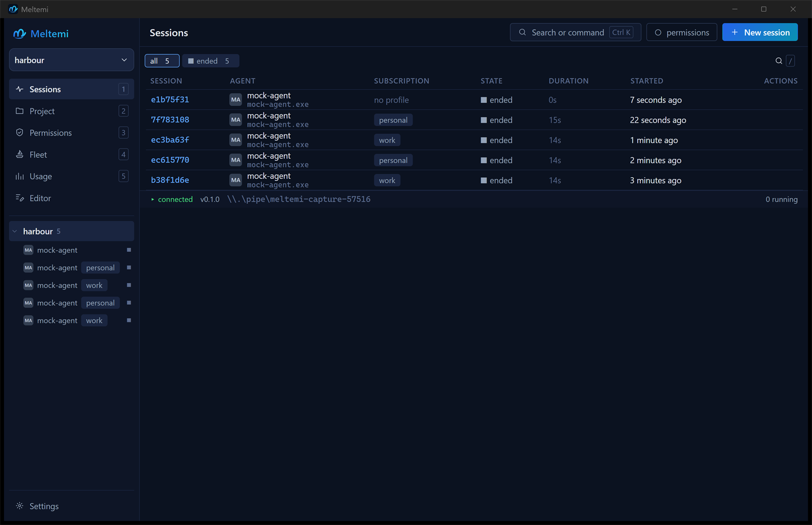This screenshot has height=525, width=812.
Task: Click the Project folder icon
Action: (20, 111)
